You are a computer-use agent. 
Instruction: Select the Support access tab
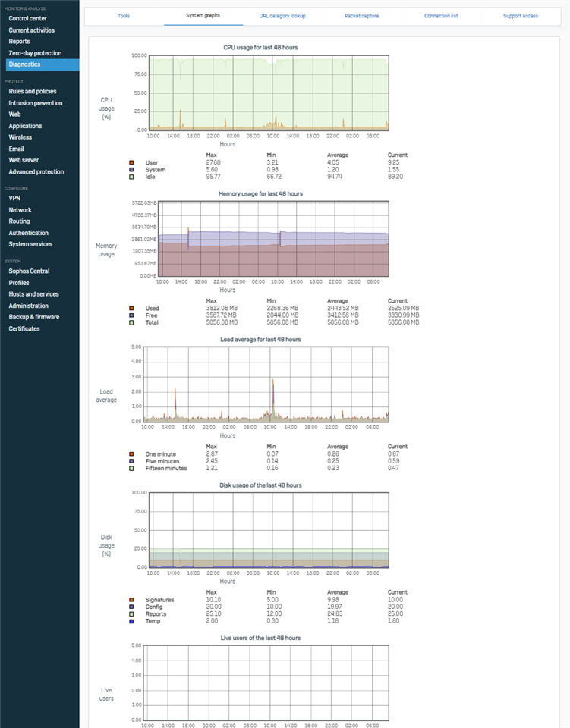point(520,16)
